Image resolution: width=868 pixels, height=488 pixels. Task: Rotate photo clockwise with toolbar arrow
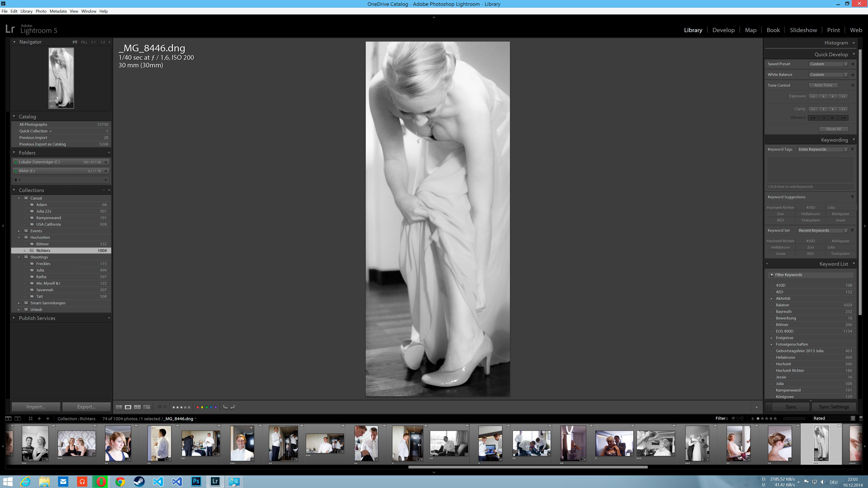[232, 407]
